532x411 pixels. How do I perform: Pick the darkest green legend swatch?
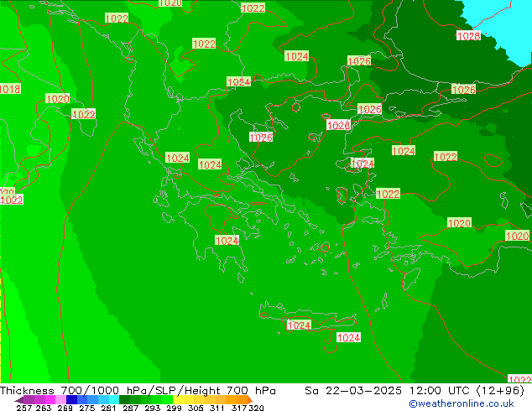[124, 399]
